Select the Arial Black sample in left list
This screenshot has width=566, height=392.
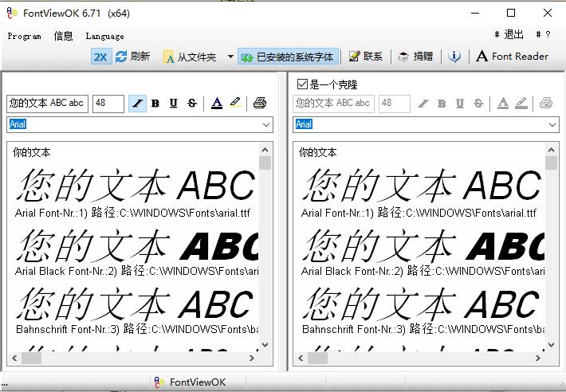pos(136,246)
